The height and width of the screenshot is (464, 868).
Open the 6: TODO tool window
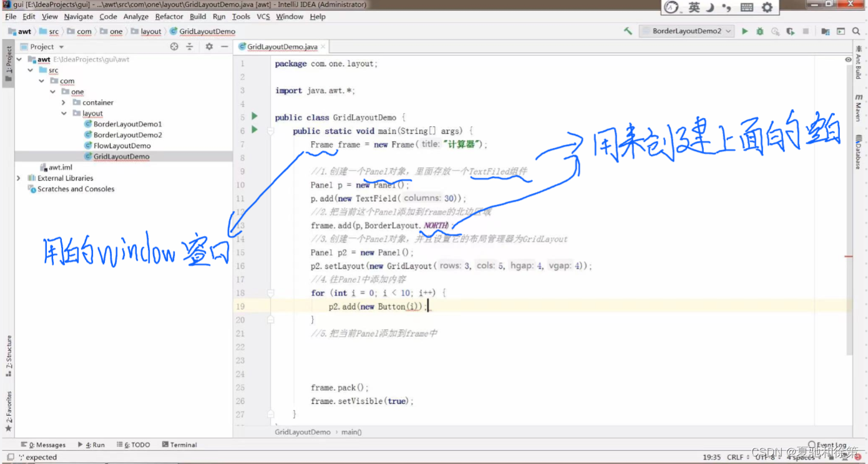coord(133,445)
